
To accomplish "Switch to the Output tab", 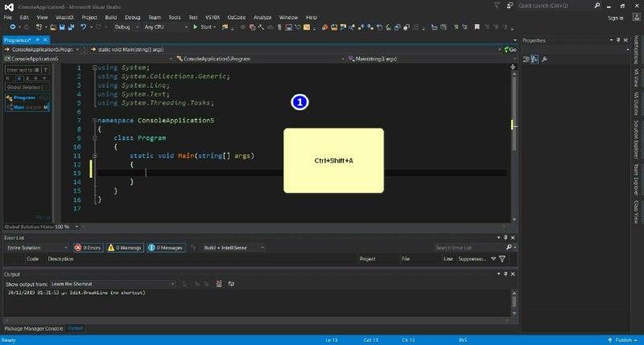I will (75, 328).
